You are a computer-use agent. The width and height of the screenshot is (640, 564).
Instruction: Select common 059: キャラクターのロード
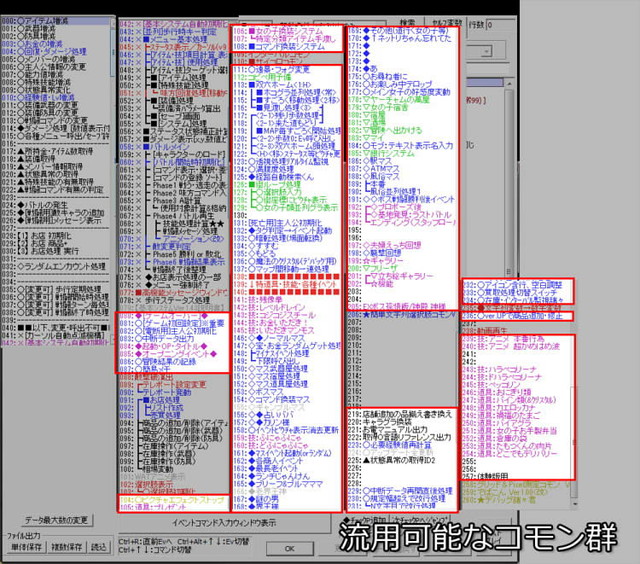[x=173, y=155]
